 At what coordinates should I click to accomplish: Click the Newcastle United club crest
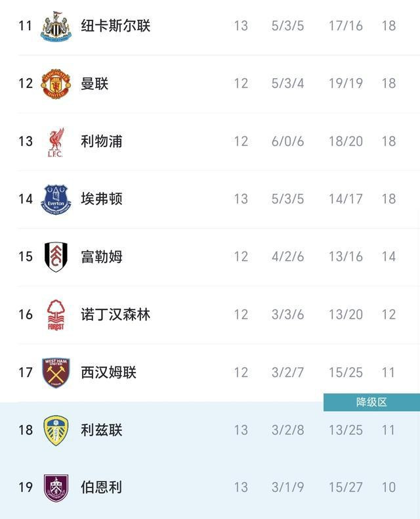tap(56, 26)
